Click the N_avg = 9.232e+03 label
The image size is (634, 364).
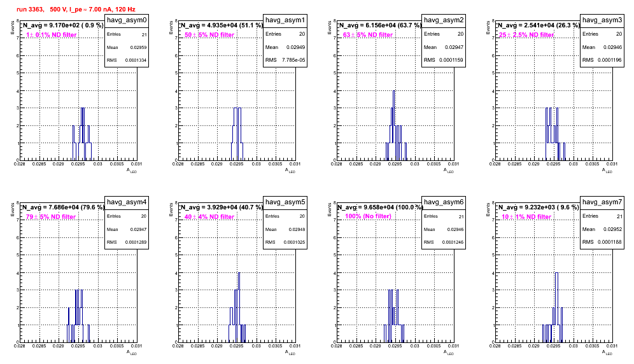click(x=538, y=207)
